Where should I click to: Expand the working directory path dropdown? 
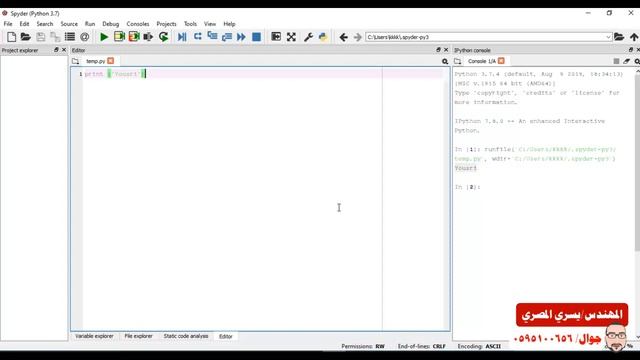pos(608,37)
